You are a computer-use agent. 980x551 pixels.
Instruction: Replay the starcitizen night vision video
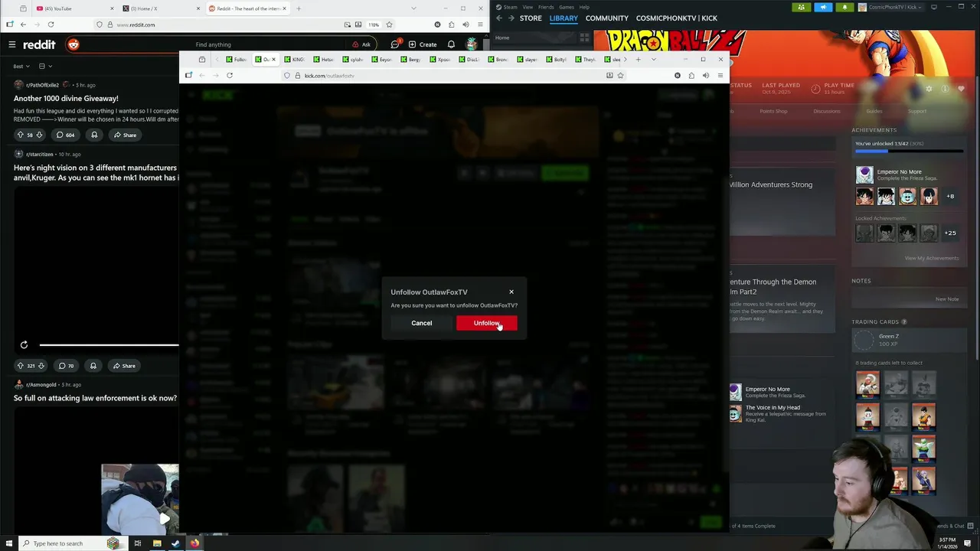point(24,345)
